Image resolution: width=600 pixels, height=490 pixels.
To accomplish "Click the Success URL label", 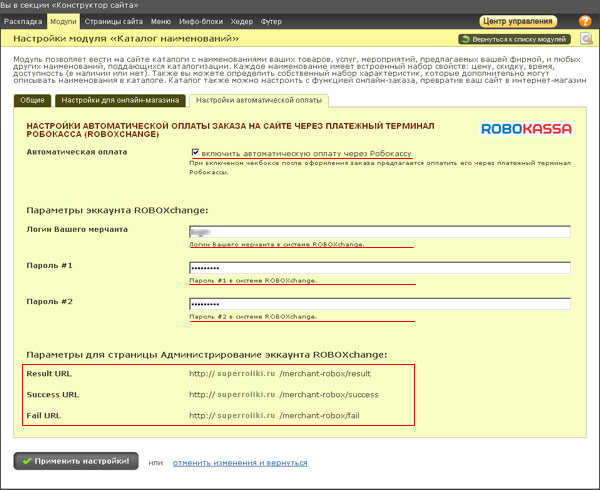I will point(53,395).
